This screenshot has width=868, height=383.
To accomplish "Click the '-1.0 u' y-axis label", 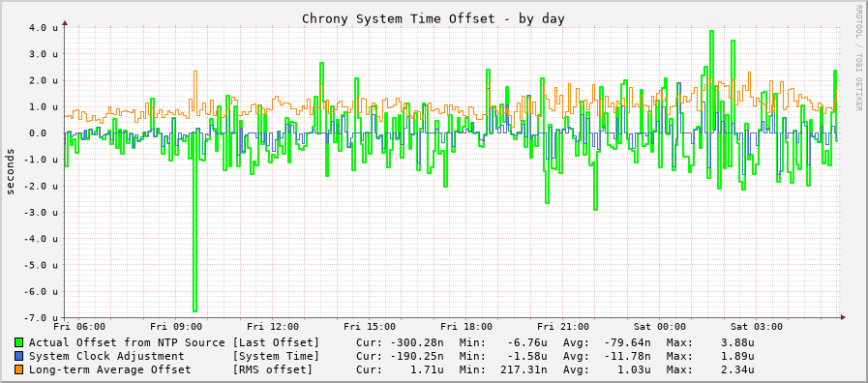I will pos(41,160).
